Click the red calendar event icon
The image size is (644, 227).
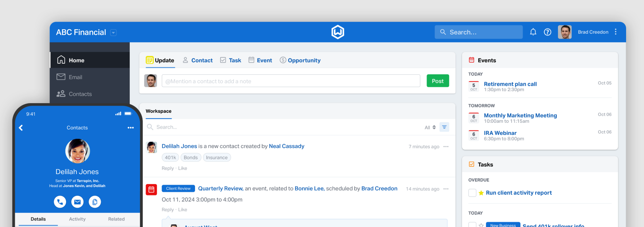[x=151, y=190]
